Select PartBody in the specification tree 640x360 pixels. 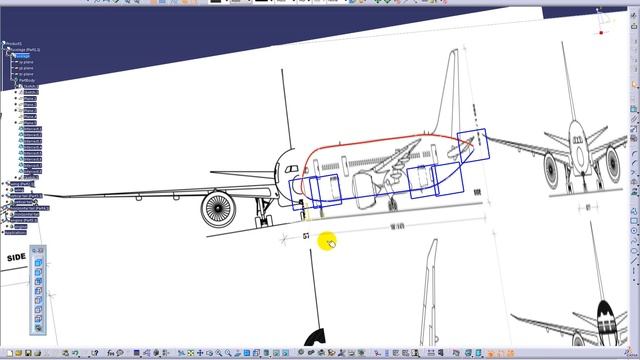click(x=27, y=80)
